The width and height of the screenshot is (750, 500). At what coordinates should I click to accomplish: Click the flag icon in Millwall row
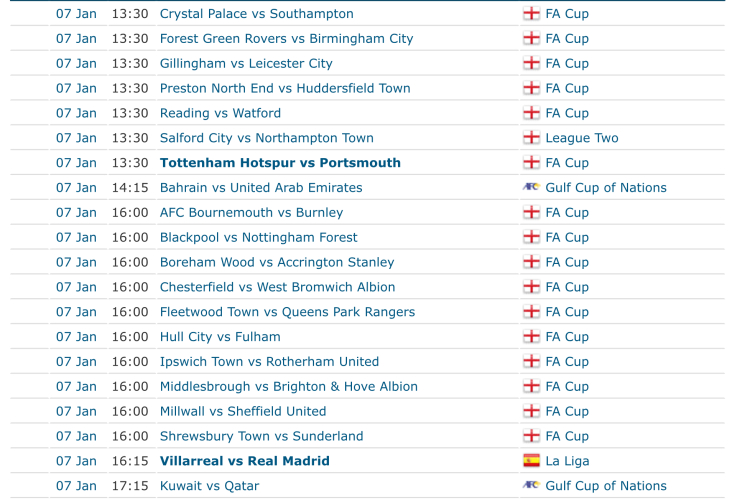point(531,411)
